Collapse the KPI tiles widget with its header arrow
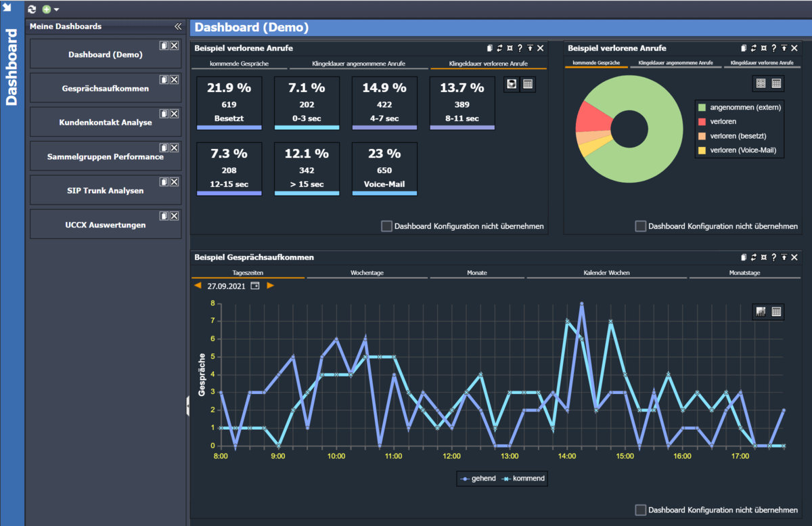Viewport: 812px width, 526px height. click(530, 48)
